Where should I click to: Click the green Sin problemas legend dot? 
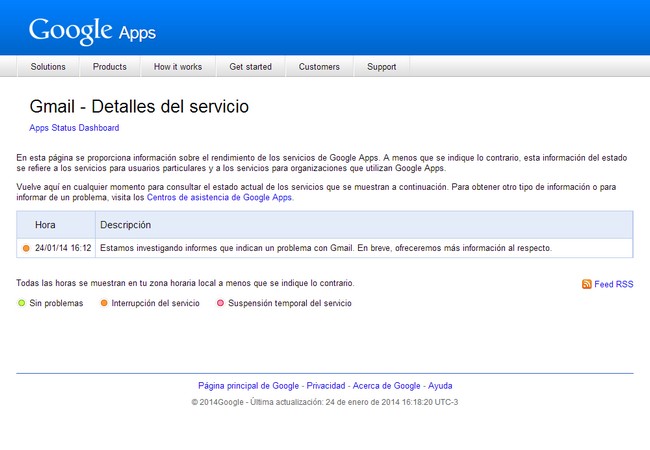point(22,303)
